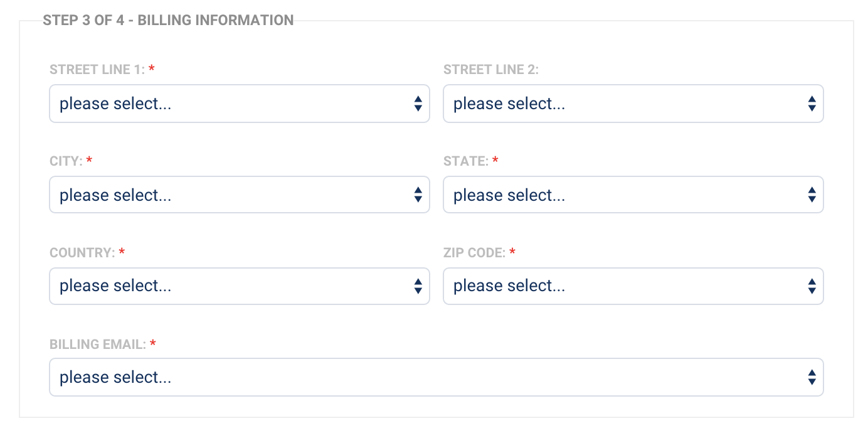Click the "City:" field label
868x428 pixels.
pyautogui.click(x=66, y=161)
